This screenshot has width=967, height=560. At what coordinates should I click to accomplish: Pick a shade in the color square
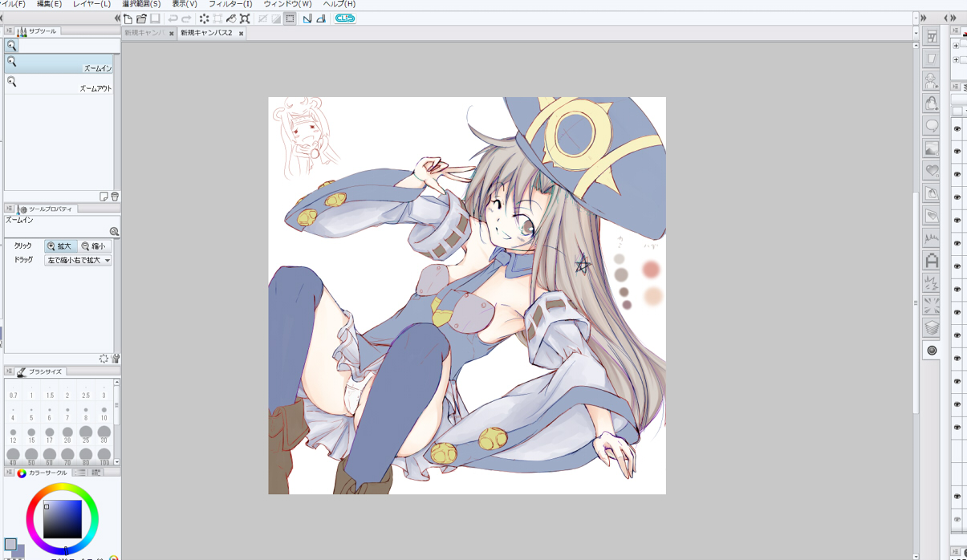coord(63,519)
